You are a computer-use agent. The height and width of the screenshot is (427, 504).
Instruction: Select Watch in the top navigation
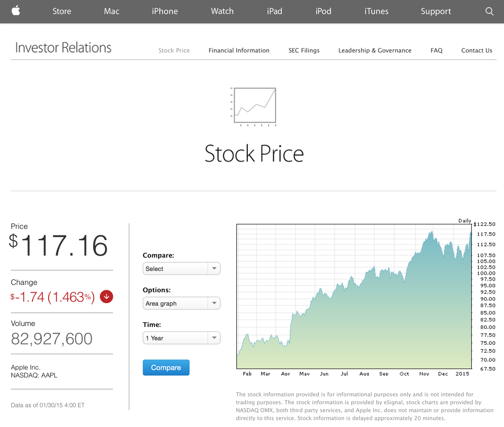(222, 11)
